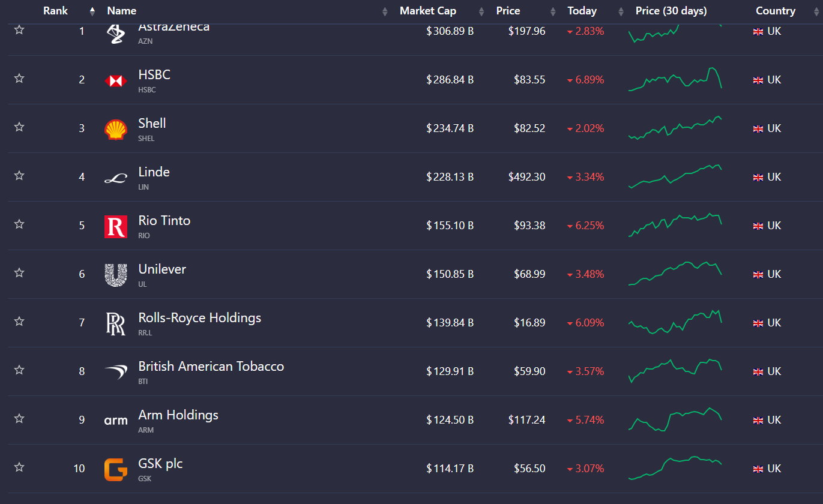Click the 6.25% daily change value

589,226
